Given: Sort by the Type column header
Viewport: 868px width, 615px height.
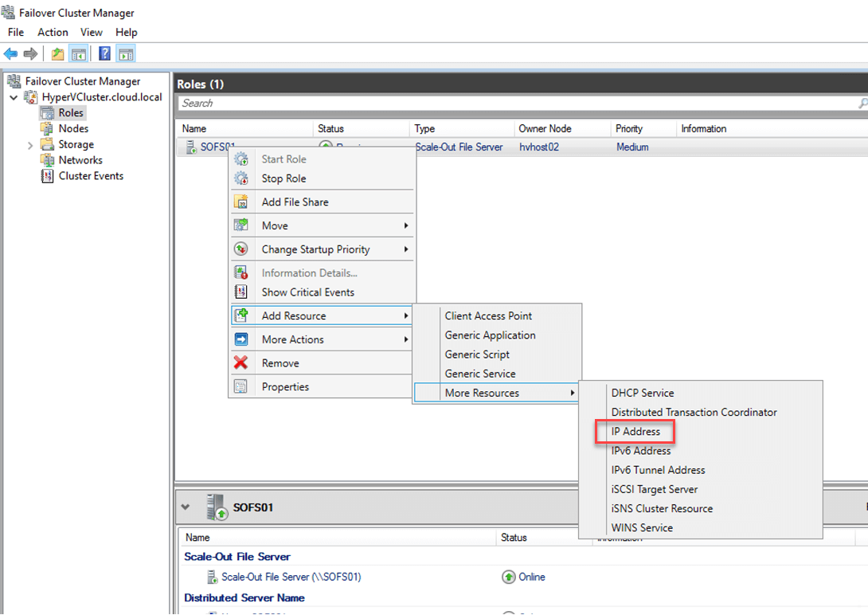Looking at the screenshot, I should tap(462, 128).
